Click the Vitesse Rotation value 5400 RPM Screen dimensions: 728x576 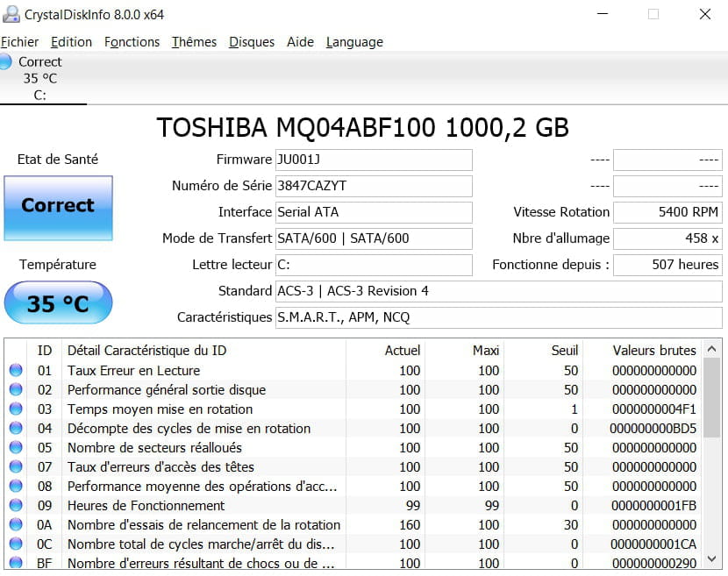click(x=667, y=212)
